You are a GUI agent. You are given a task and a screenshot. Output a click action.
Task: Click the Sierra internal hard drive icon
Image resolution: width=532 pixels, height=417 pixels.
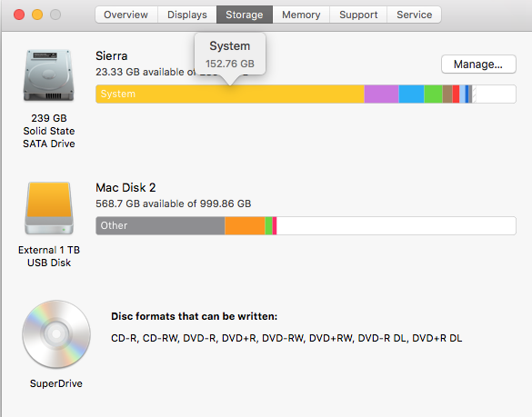point(48,75)
